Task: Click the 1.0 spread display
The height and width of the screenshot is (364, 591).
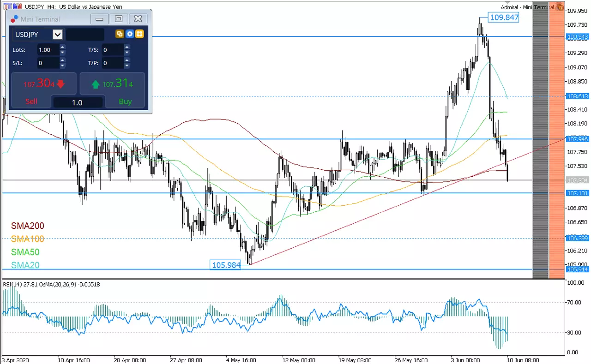Action: (77, 102)
